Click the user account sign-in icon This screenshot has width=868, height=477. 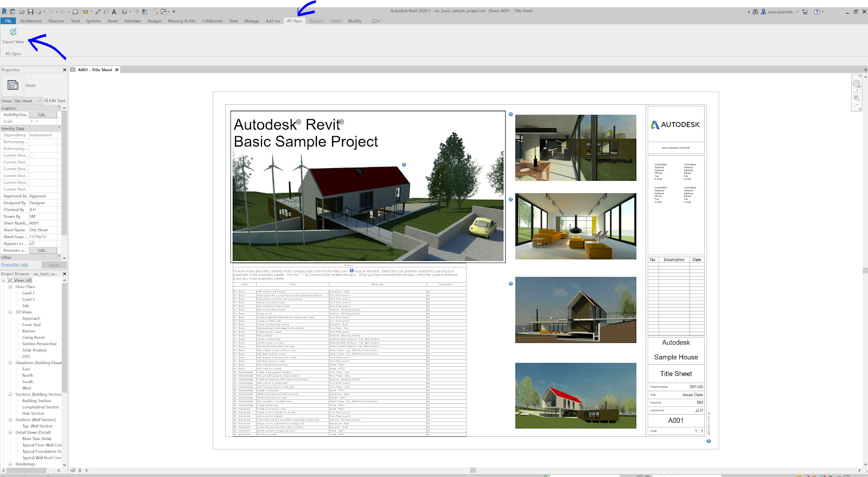pyautogui.click(x=764, y=11)
